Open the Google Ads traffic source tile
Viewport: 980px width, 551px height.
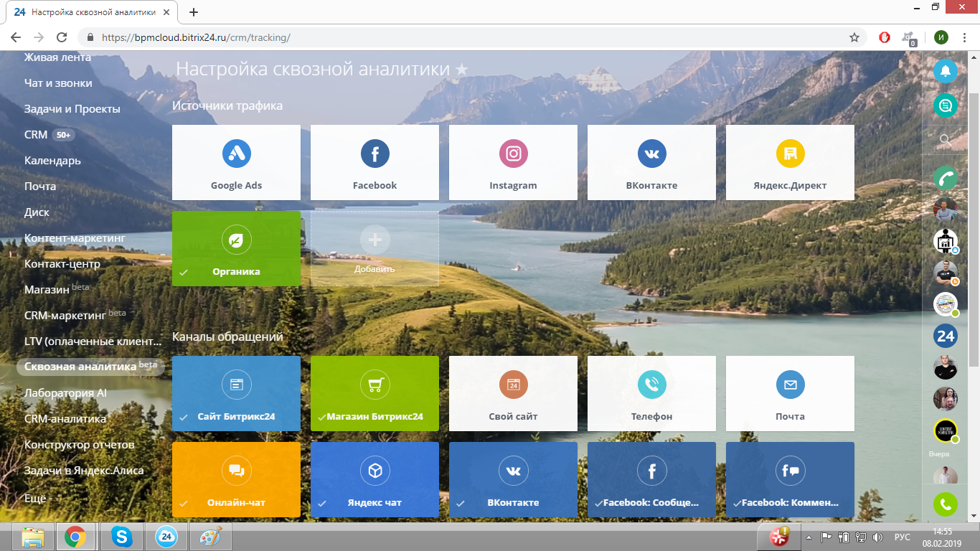coord(236,162)
